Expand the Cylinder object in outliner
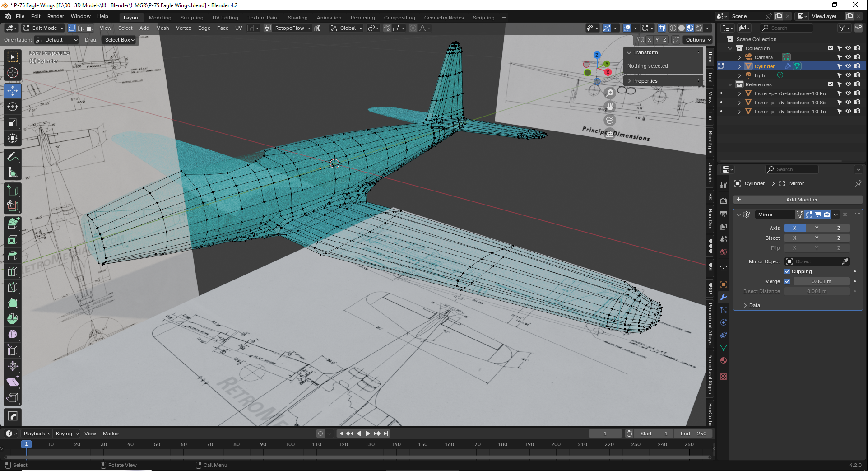Screen dimensions: 868x471 coord(739,66)
